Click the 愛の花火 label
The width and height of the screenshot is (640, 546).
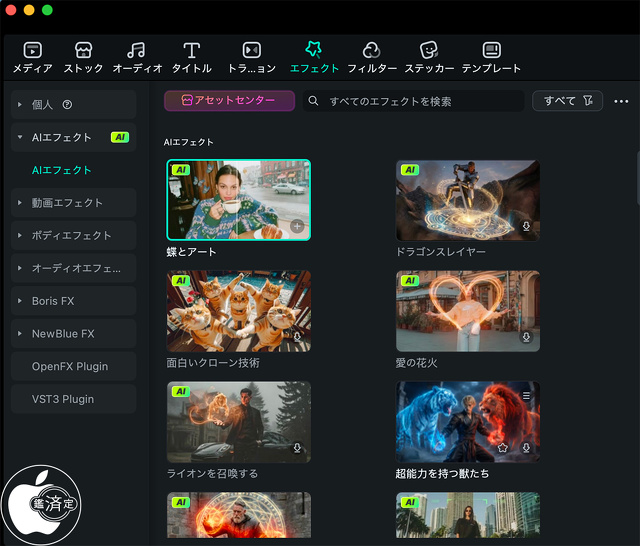click(416, 363)
